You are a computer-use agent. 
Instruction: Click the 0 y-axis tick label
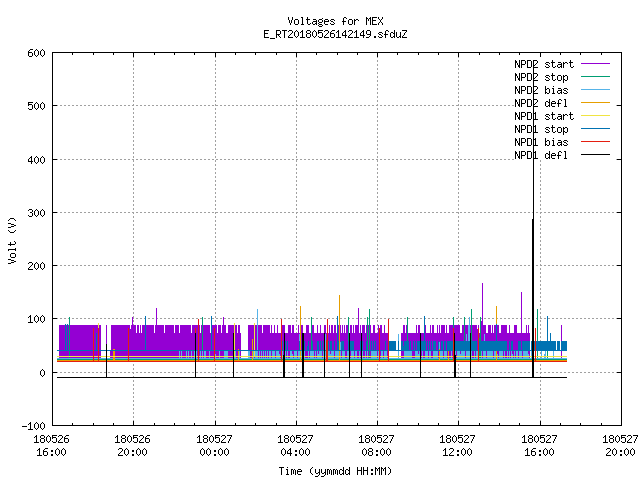pyautogui.click(x=42, y=373)
